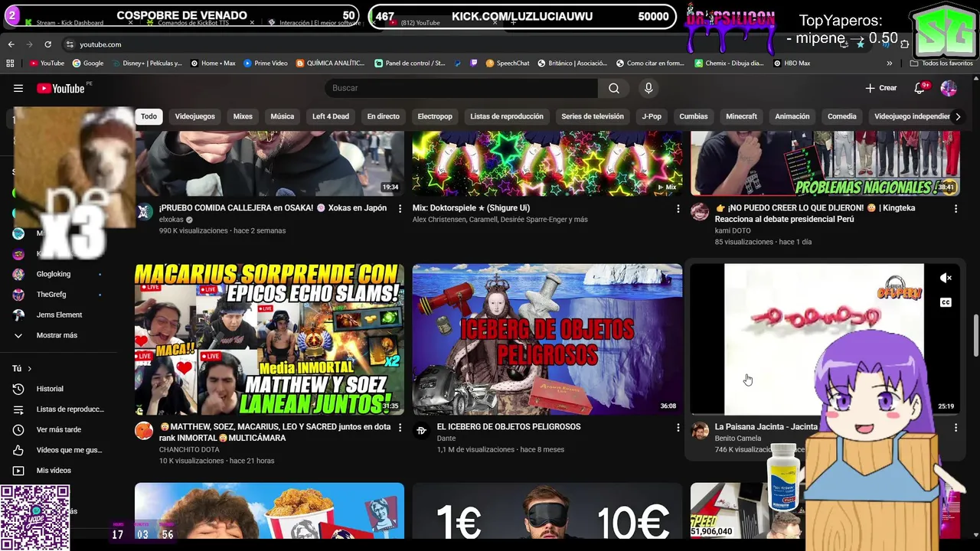Open the Disney+ bookmark
The image size is (980, 551).
146,64
